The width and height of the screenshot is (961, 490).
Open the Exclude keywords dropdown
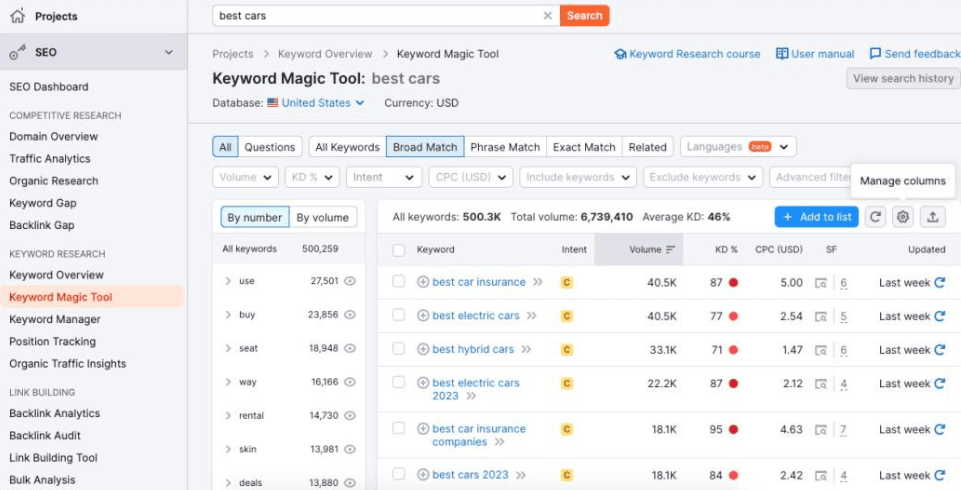point(703,178)
